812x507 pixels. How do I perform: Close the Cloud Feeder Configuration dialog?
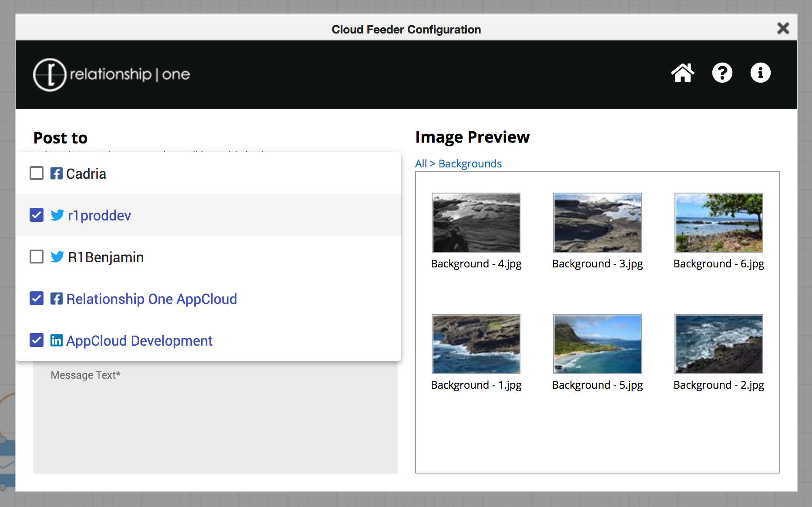pos(783,29)
